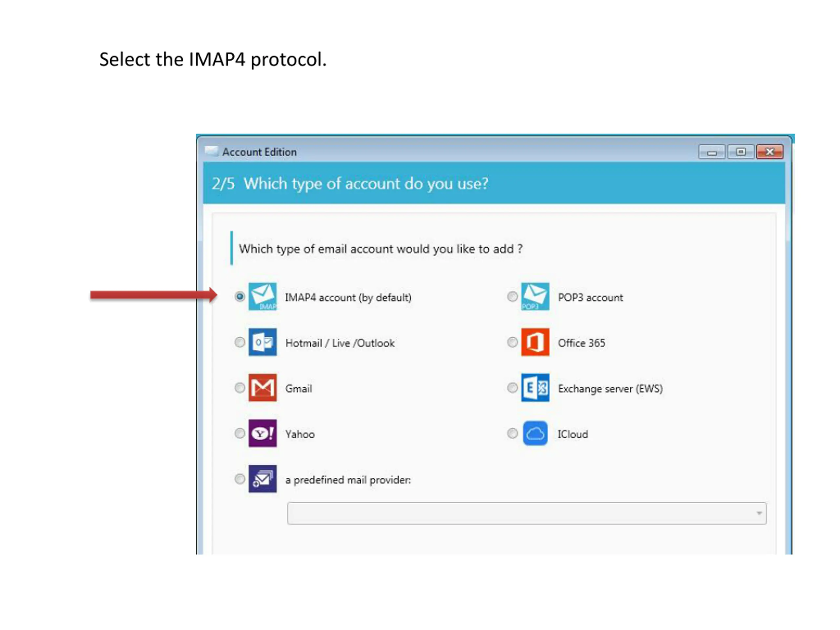Viewport: 840px width, 630px height.
Task: Click the IMAP4 envelope icon
Action: pos(262,297)
